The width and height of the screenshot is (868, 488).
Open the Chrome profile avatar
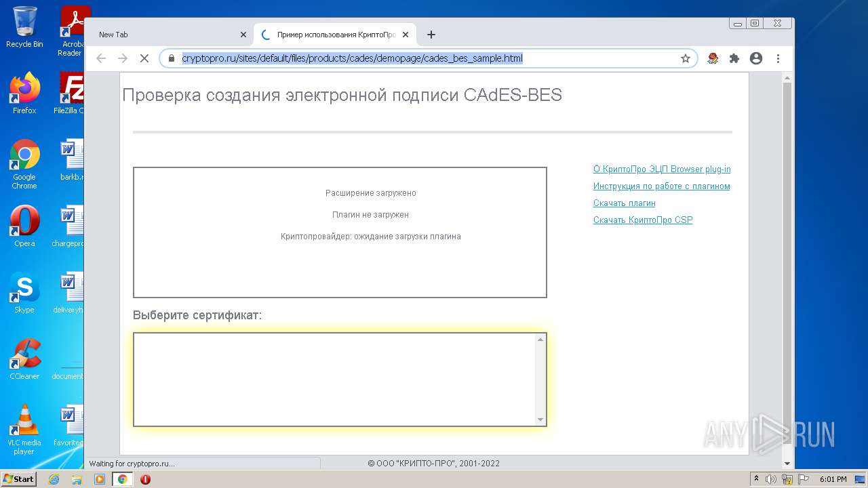point(756,58)
